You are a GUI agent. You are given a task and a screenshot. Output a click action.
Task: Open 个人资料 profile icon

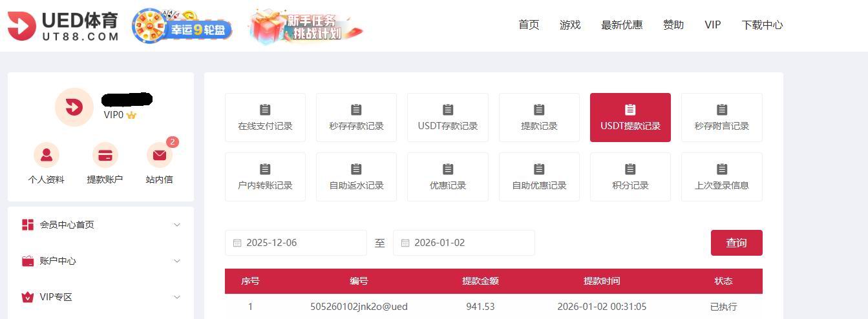(x=47, y=156)
